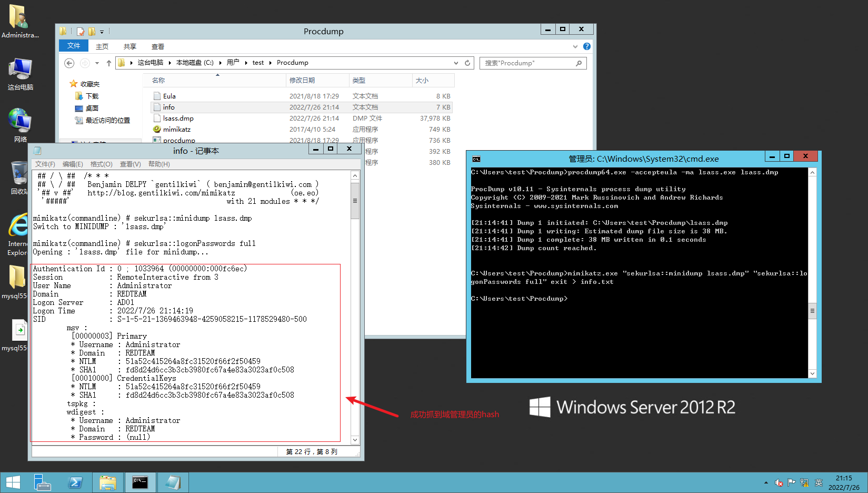Click the search magnifier icon in Explorer
Viewport: 868px width, 493px height.
[x=579, y=63]
